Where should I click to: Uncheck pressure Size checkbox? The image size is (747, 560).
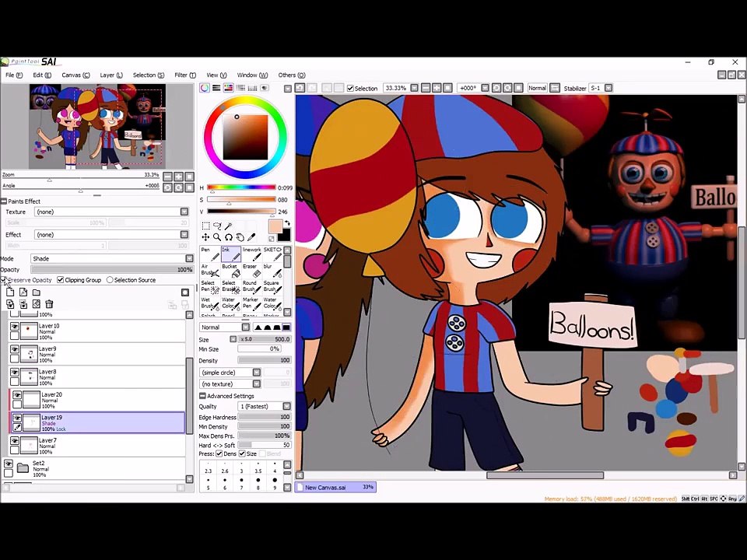pos(242,453)
